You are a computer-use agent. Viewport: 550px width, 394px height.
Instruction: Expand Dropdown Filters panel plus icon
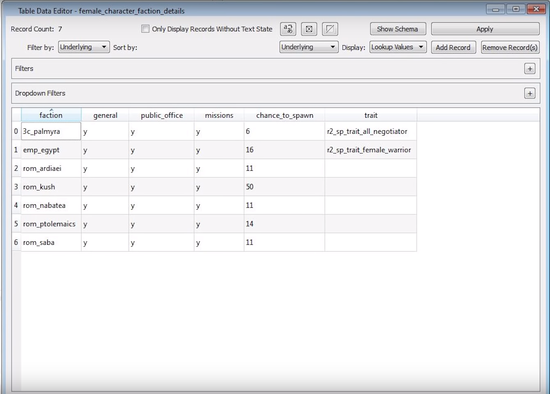530,93
